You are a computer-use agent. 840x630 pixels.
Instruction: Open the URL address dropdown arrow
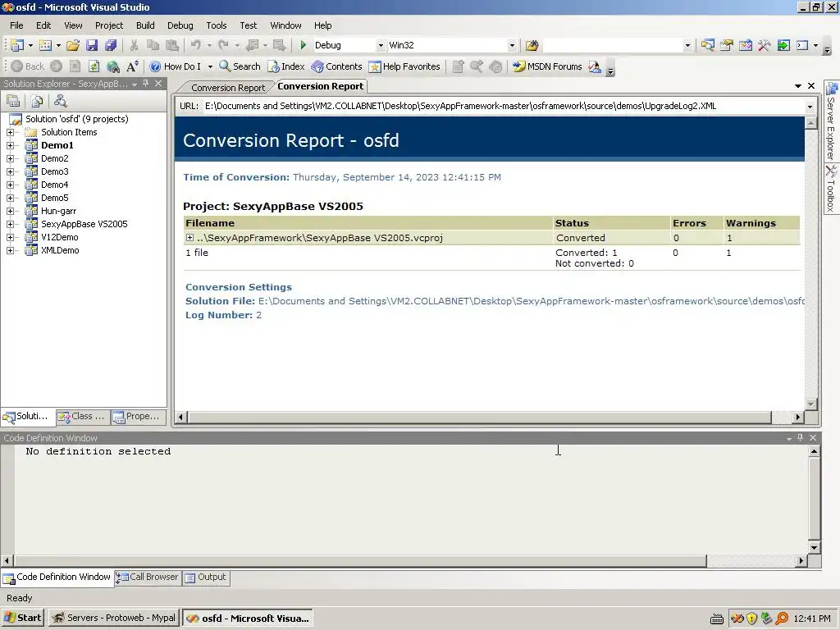click(810, 106)
